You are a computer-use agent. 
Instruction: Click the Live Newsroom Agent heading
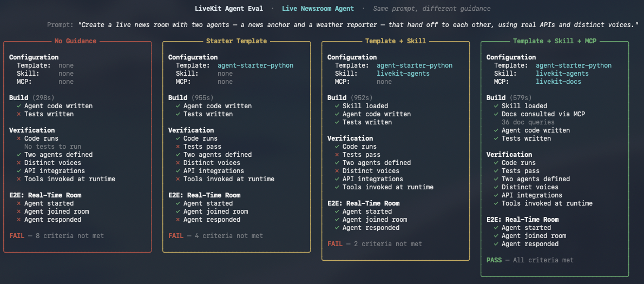tap(318, 9)
